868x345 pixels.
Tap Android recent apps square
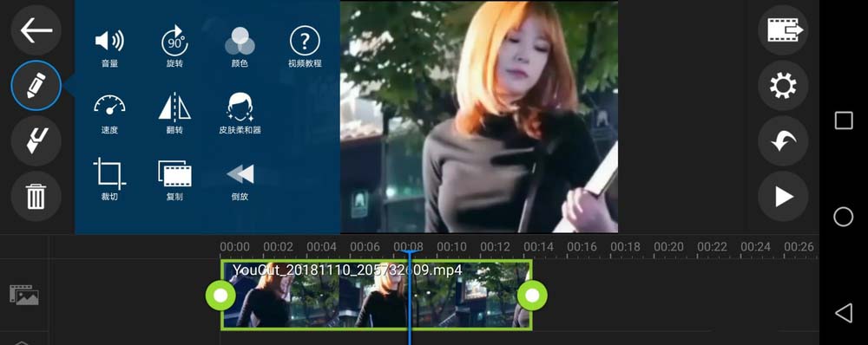(843, 120)
